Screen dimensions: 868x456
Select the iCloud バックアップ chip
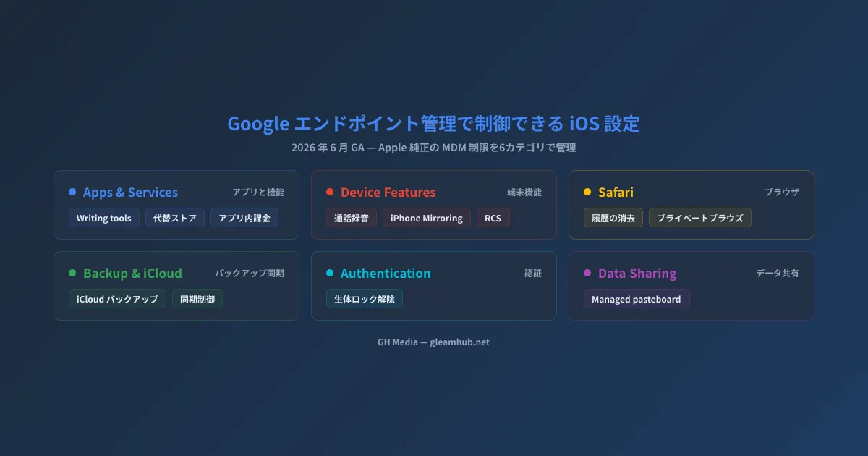117,299
